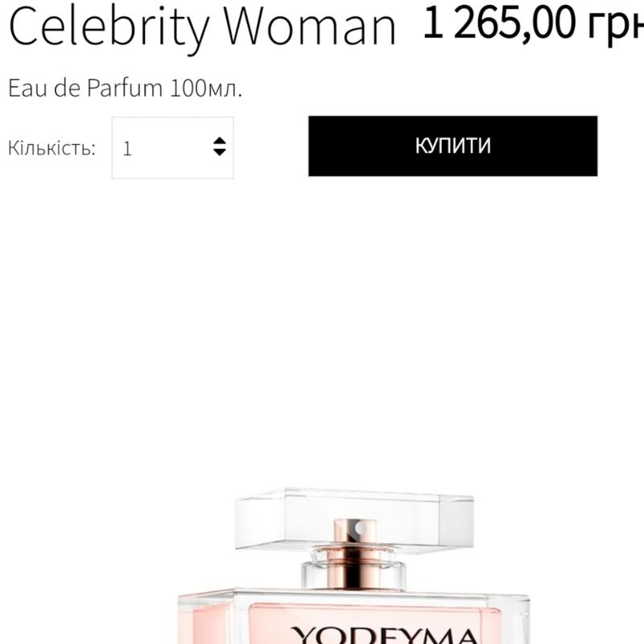This screenshot has width=644, height=644.
Task: Click the word Woman in the title
Action: click(x=310, y=27)
